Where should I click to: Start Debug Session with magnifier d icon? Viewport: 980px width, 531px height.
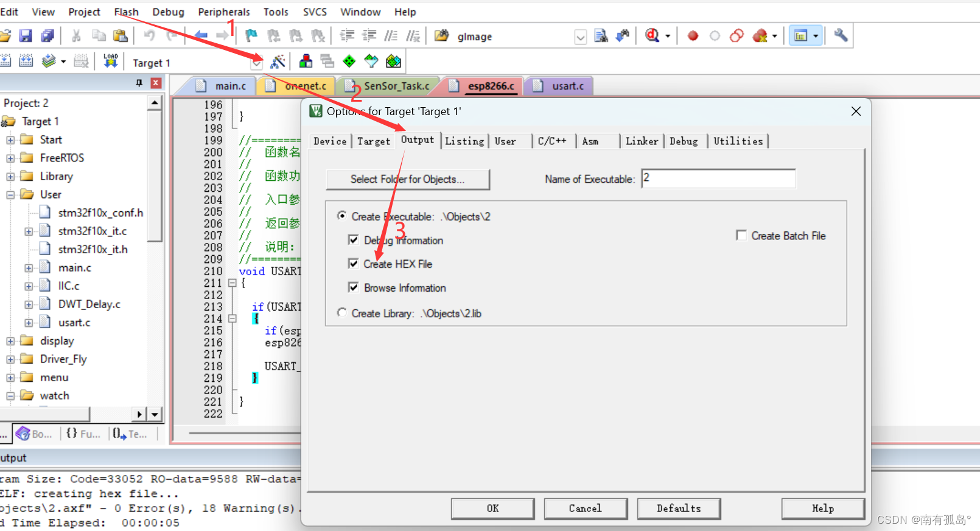(653, 36)
